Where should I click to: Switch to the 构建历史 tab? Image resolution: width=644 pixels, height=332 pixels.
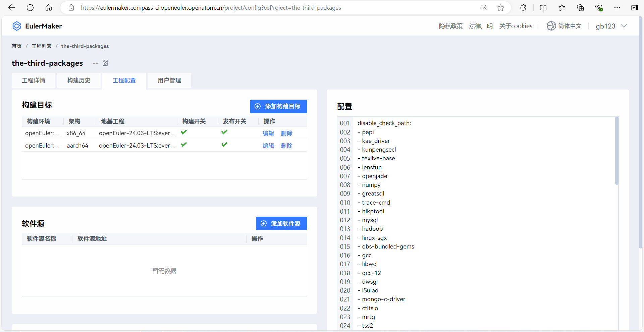79,80
